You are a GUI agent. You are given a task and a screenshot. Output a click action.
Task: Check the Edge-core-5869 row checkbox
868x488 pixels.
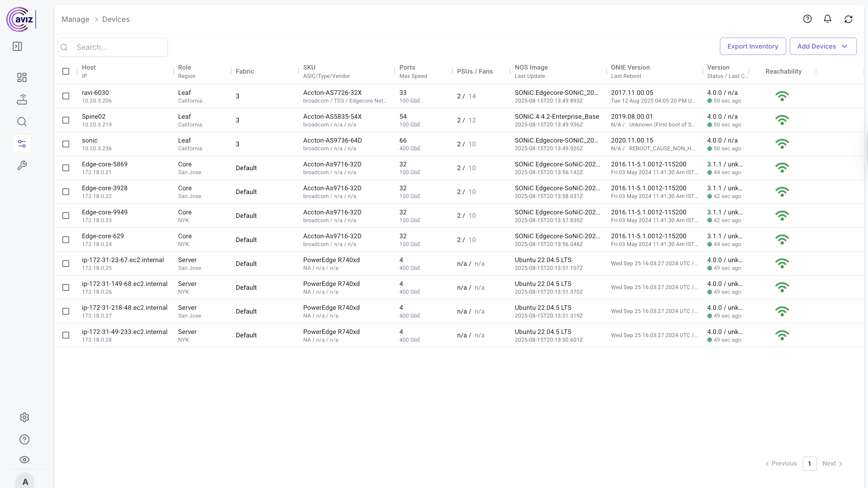[x=66, y=168]
